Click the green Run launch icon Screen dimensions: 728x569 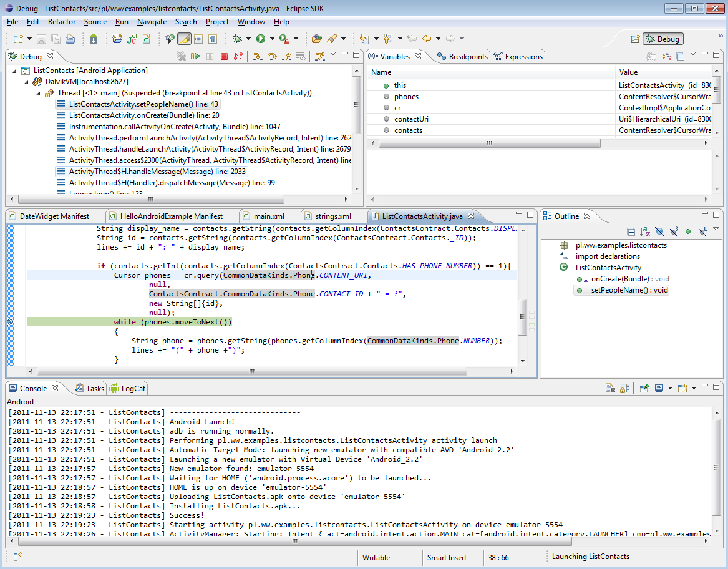pos(261,39)
